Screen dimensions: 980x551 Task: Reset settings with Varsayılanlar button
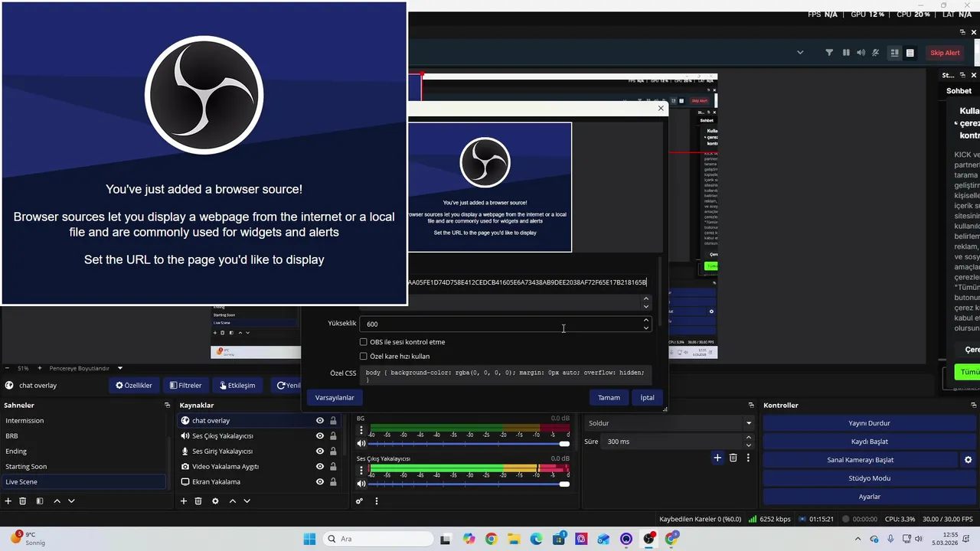point(335,398)
